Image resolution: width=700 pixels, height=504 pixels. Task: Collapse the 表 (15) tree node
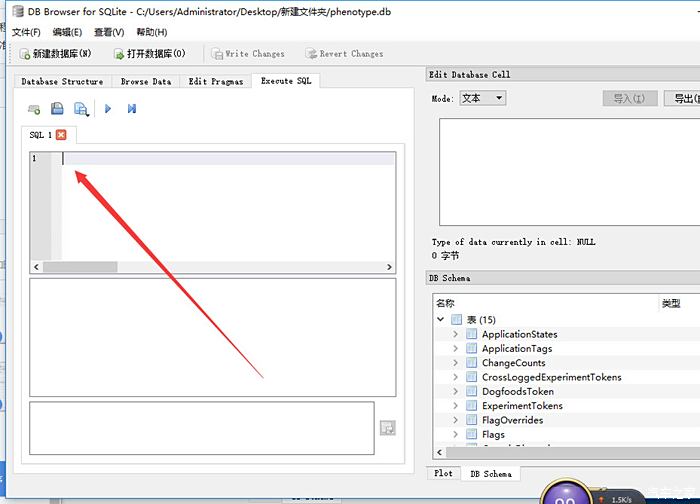(441, 319)
